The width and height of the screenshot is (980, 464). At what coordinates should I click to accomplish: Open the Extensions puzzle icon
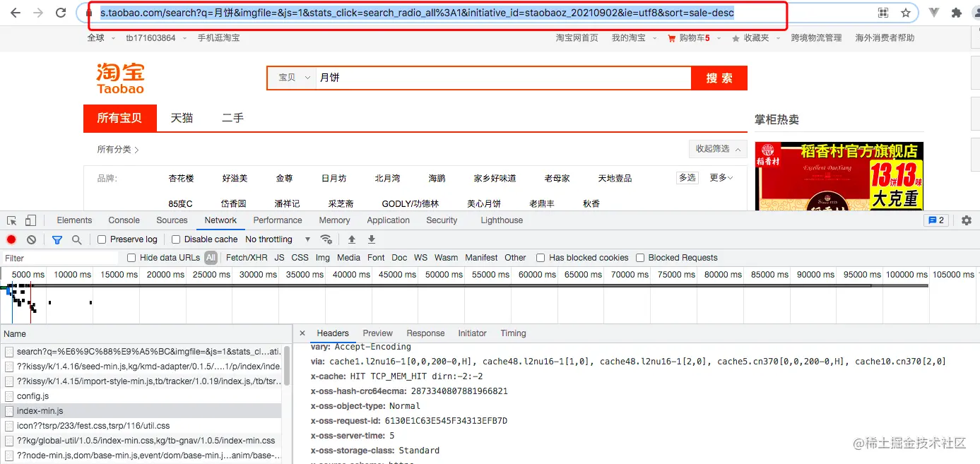point(957,13)
